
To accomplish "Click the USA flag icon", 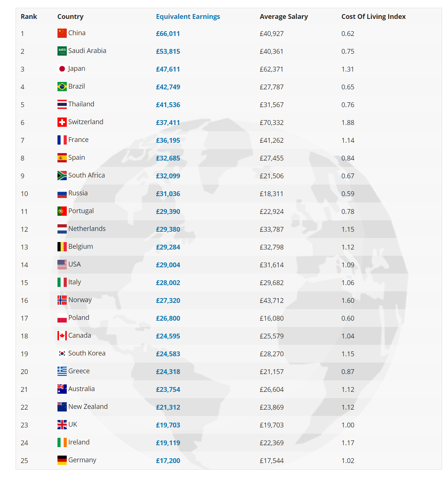I will (x=62, y=264).
